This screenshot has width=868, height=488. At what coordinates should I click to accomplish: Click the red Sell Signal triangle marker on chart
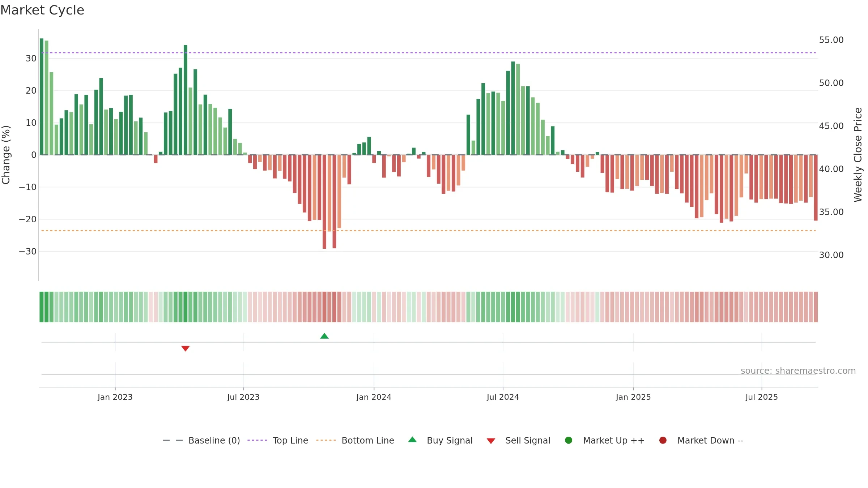(186, 348)
